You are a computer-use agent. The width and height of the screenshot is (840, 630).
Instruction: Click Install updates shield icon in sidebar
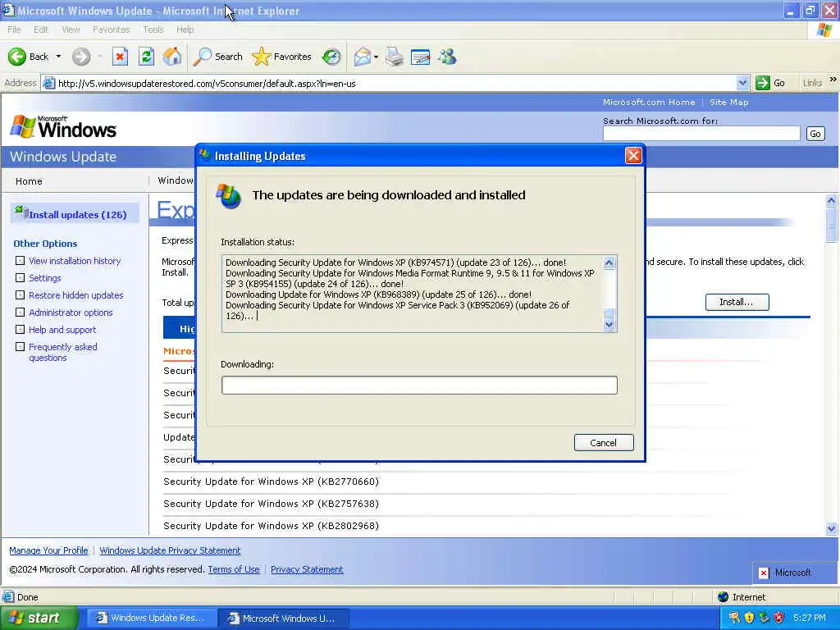pyautogui.click(x=21, y=212)
